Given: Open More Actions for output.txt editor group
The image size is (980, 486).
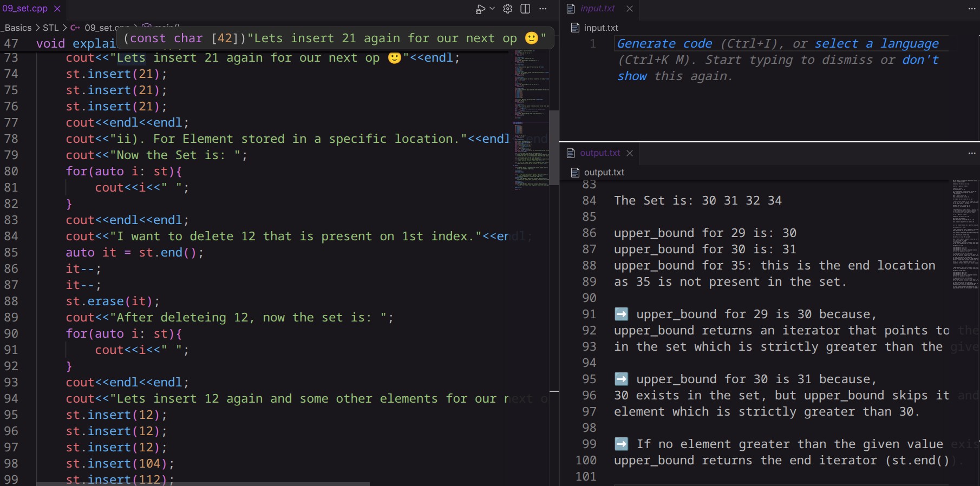Looking at the screenshot, I should 972,153.
